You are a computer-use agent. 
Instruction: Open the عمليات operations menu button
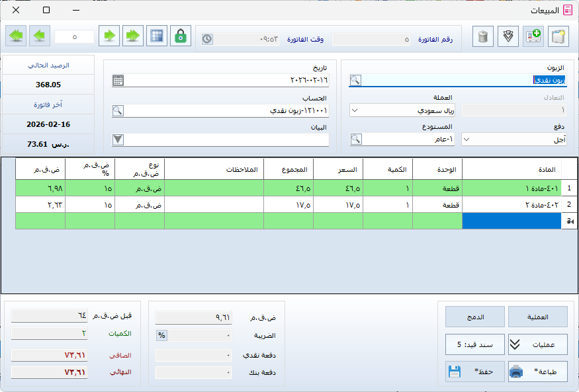(537, 344)
